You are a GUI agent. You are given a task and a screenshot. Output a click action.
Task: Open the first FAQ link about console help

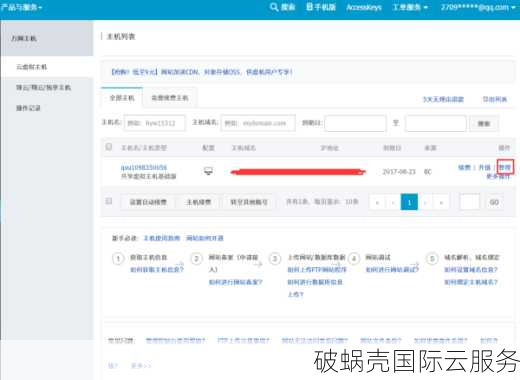(x=175, y=340)
